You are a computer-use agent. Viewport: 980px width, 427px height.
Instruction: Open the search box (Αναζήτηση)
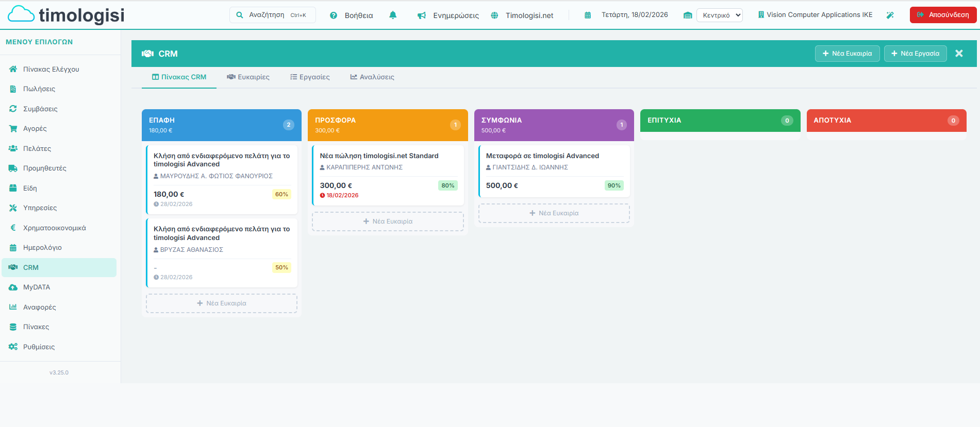tap(272, 15)
